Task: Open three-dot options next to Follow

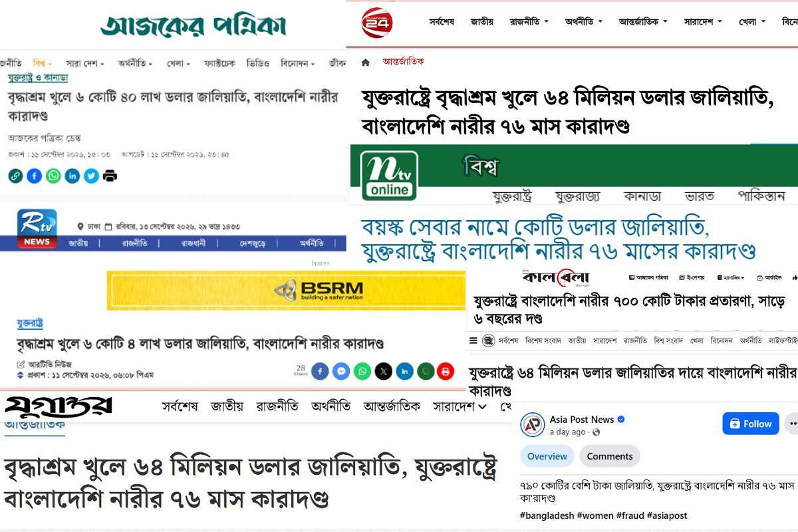Action: click(x=791, y=423)
